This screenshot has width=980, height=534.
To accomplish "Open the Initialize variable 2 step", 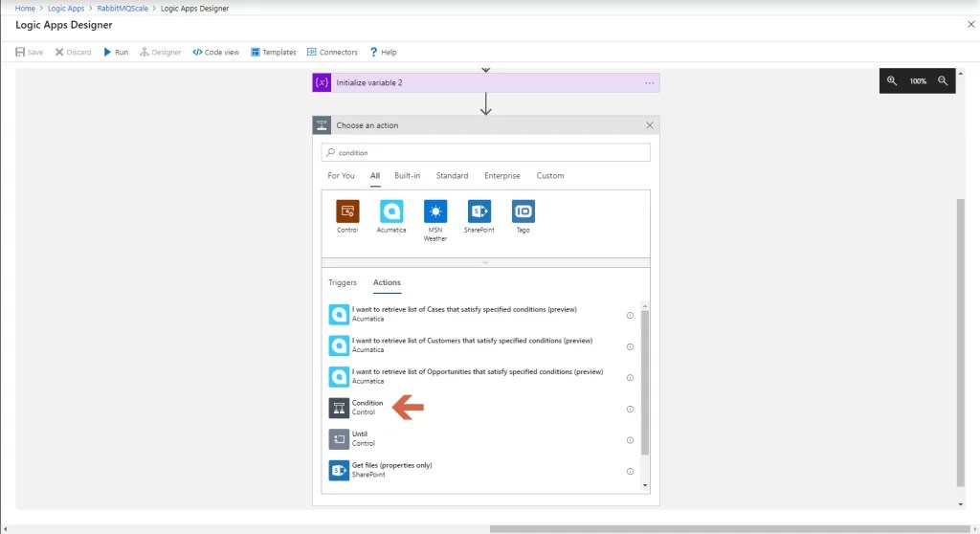I will pyautogui.click(x=485, y=82).
